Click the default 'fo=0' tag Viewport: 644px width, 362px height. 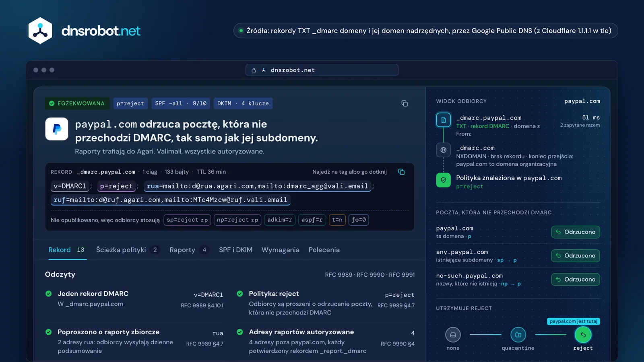click(x=359, y=220)
